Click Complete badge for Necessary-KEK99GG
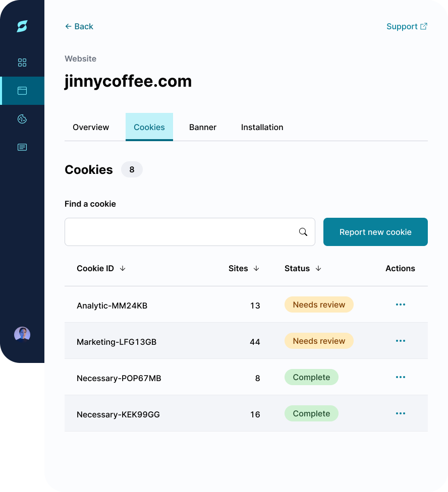448x492 pixels. pos(311,413)
